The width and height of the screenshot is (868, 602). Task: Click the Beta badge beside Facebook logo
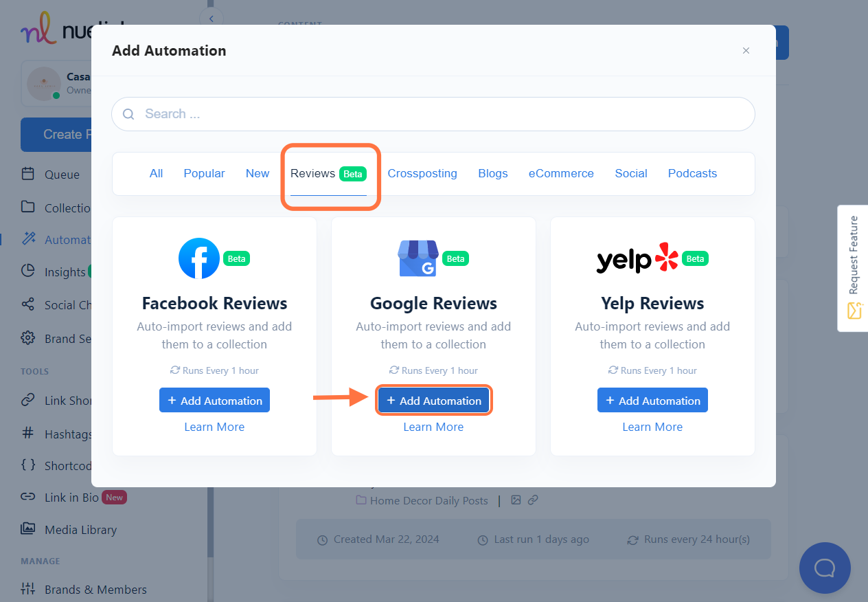(x=236, y=259)
